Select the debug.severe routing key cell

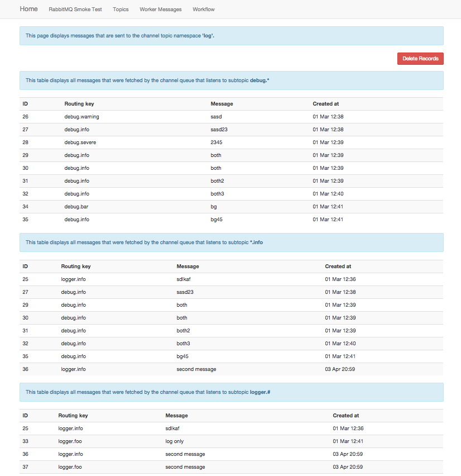click(80, 142)
